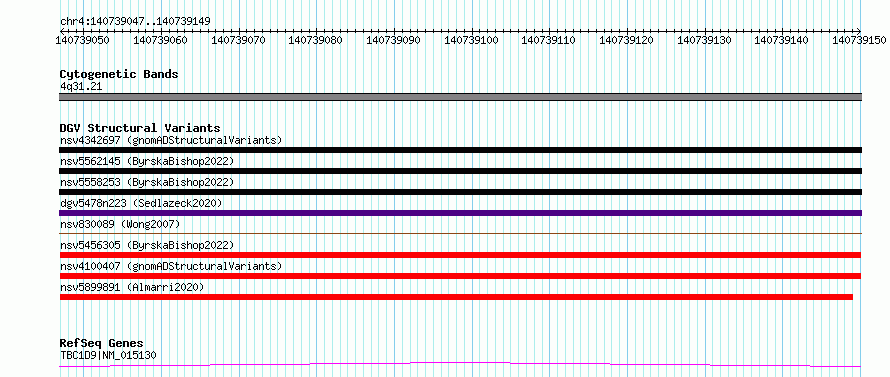Select variant label nsv5562145 (ByrskaBishop2022)
890x377 pixels.
(x=147, y=161)
